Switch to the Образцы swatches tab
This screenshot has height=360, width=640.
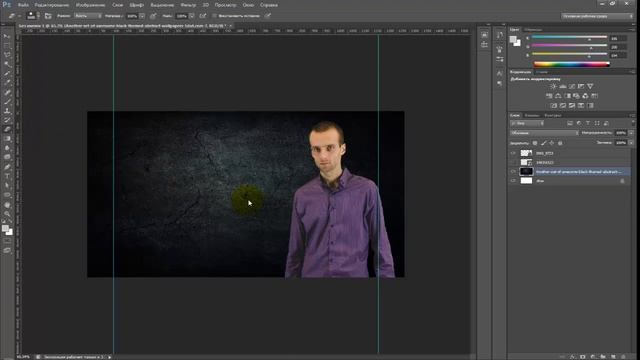533,30
